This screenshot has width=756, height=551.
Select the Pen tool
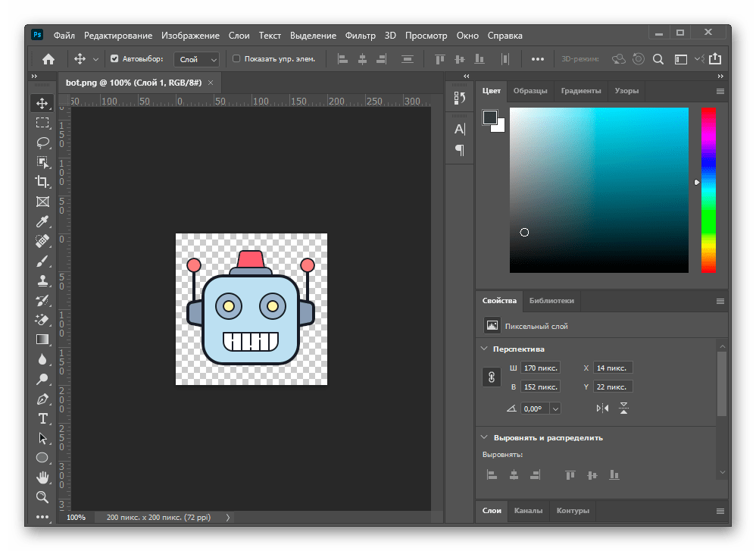42,399
